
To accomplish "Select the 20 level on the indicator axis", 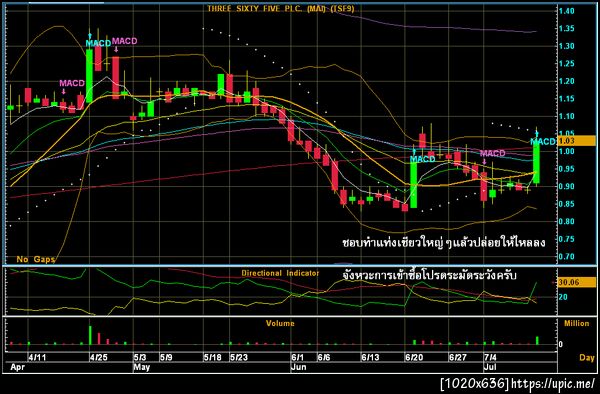I will tap(563, 297).
